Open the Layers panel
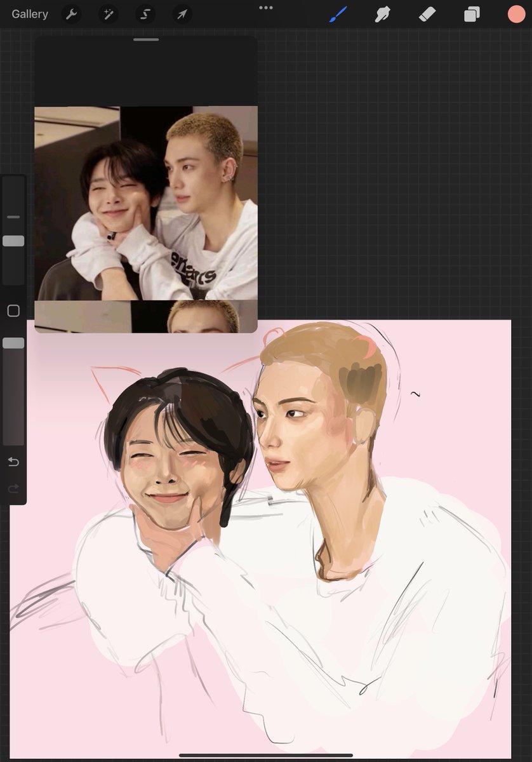 pos(471,13)
